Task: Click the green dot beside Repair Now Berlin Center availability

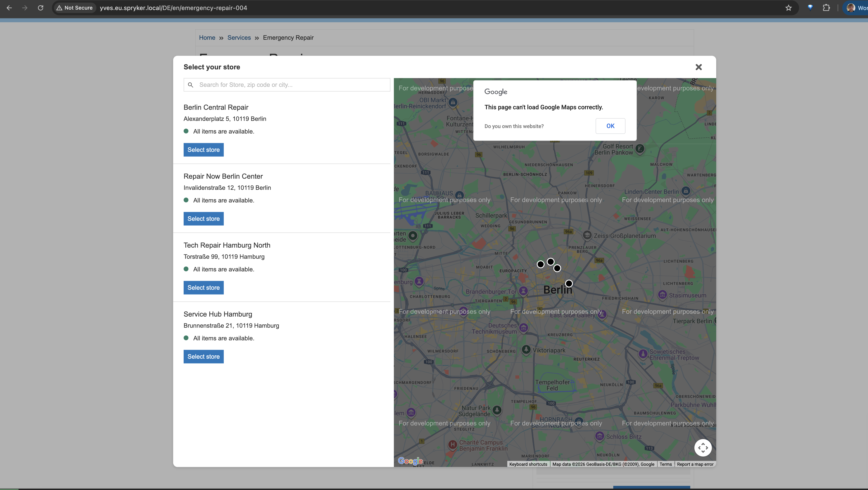Action: click(x=186, y=200)
